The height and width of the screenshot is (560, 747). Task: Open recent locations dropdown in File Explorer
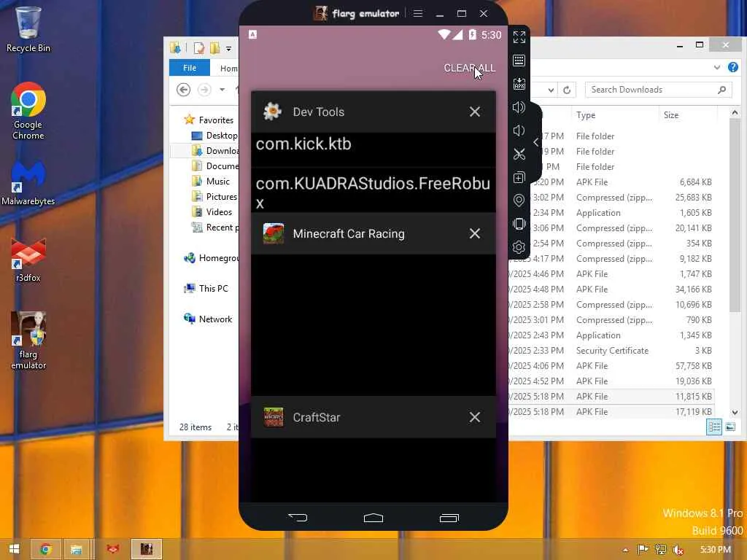222,90
